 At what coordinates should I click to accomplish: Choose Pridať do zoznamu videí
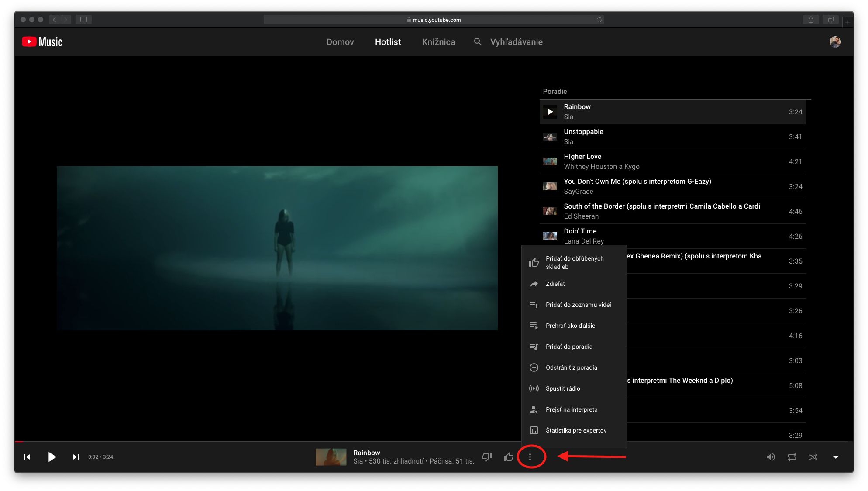point(574,305)
